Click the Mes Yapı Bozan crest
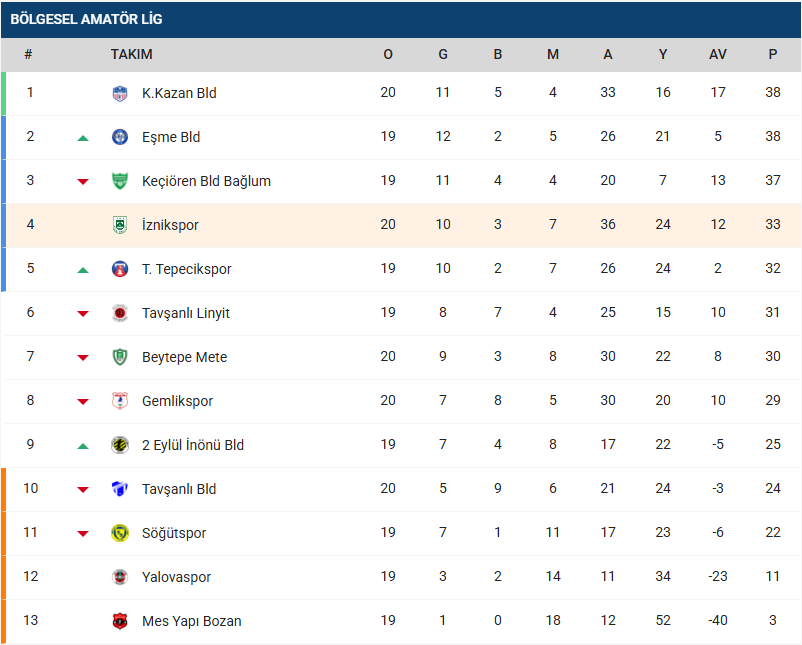 [x=120, y=621]
